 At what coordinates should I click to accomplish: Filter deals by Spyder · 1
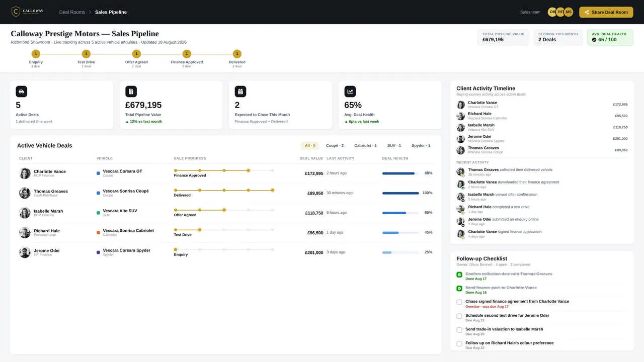coord(421,146)
